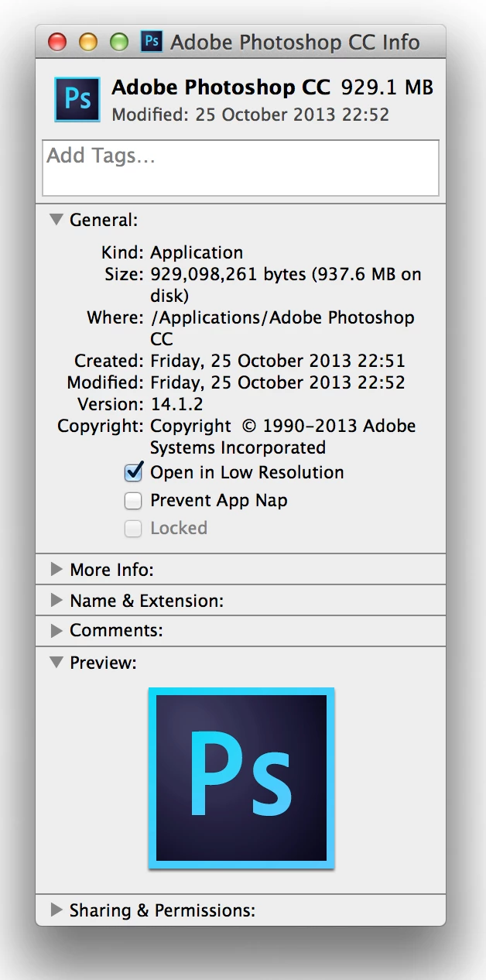Click the large Ps preview image
The width and height of the screenshot is (486, 980).
coord(241,778)
